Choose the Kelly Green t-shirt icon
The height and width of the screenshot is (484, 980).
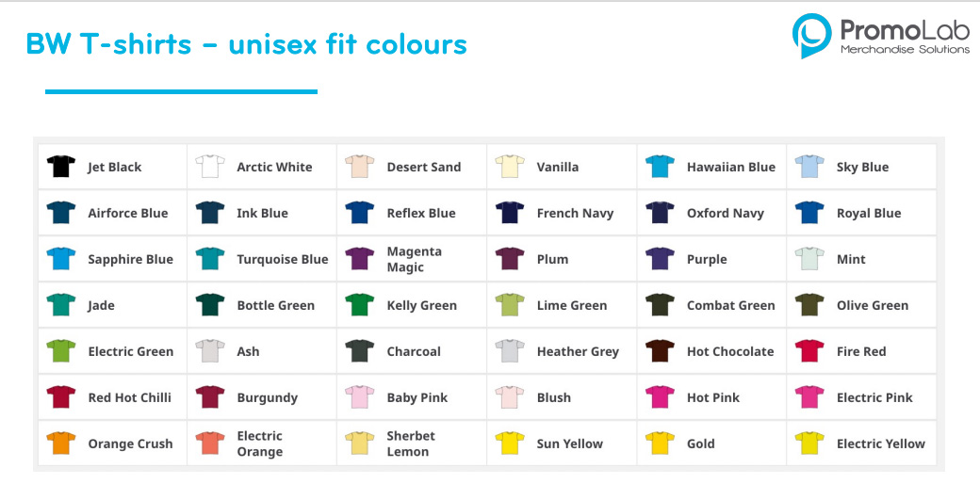pos(359,305)
